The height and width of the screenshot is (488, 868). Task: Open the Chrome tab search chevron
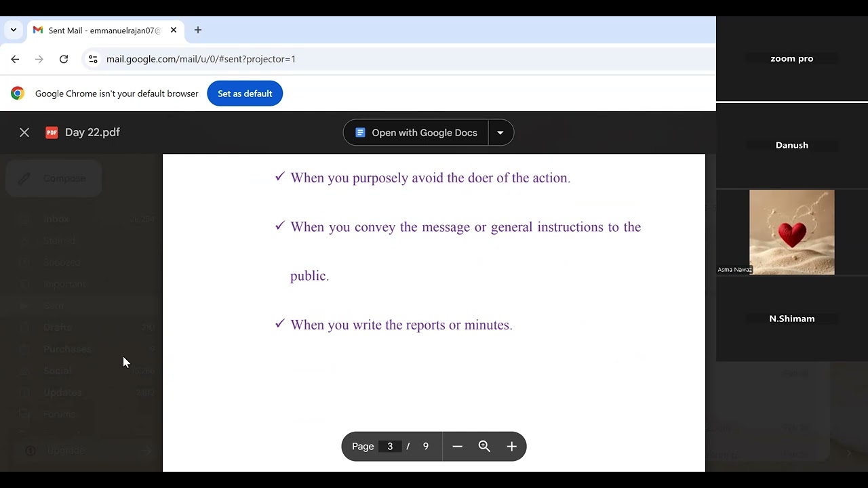(14, 30)
